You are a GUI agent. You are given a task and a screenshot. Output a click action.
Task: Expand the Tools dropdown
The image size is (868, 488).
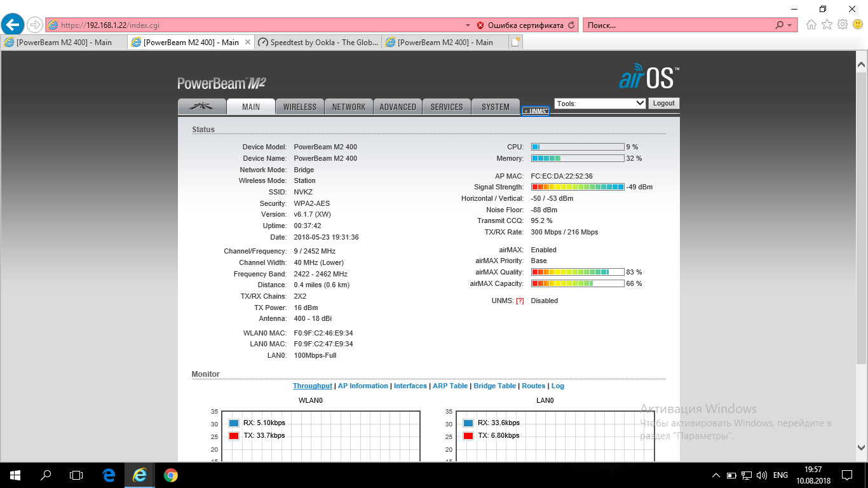(600, 103)
